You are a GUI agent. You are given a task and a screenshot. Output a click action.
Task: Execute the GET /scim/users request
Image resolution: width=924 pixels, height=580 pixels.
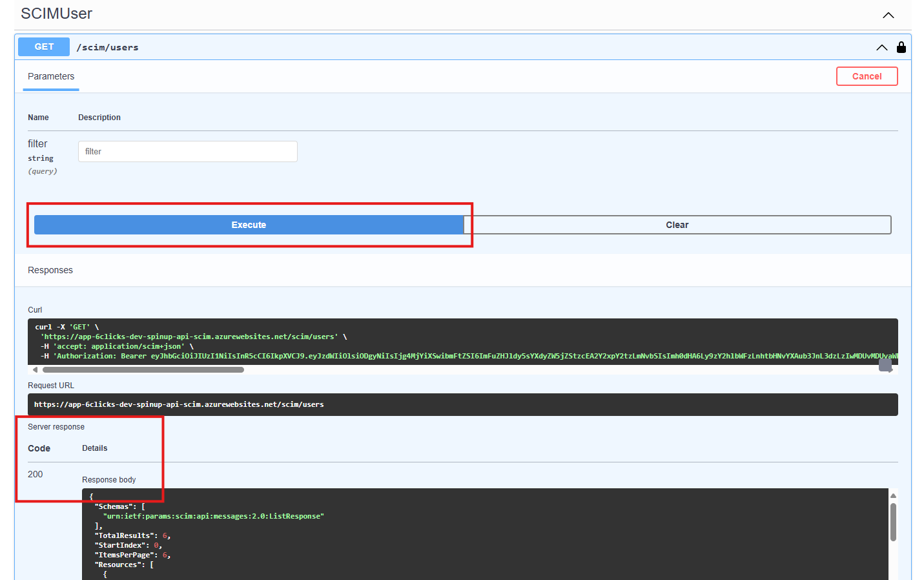click(249, 224)
